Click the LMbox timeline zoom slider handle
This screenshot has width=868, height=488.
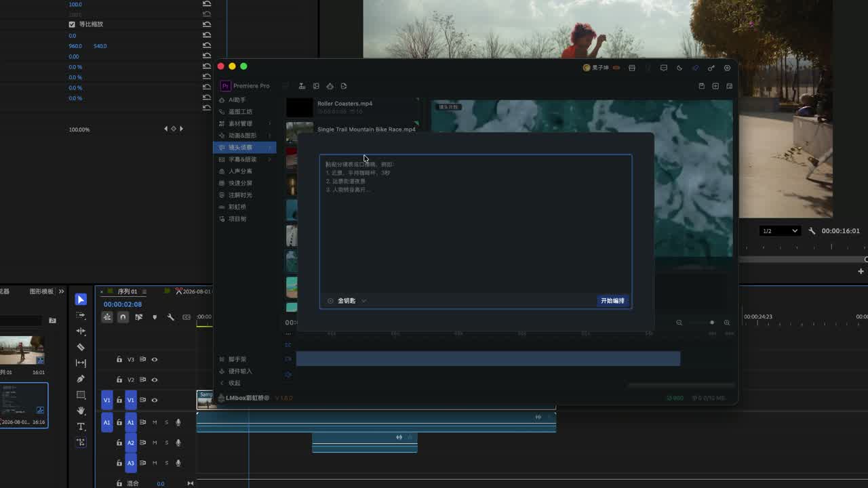pos(711,323)
